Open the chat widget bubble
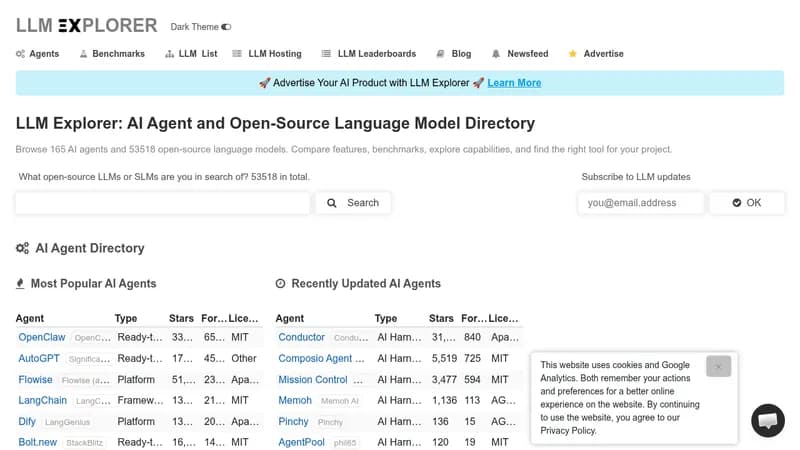The image size is (800, 450). tap(768, 420)
